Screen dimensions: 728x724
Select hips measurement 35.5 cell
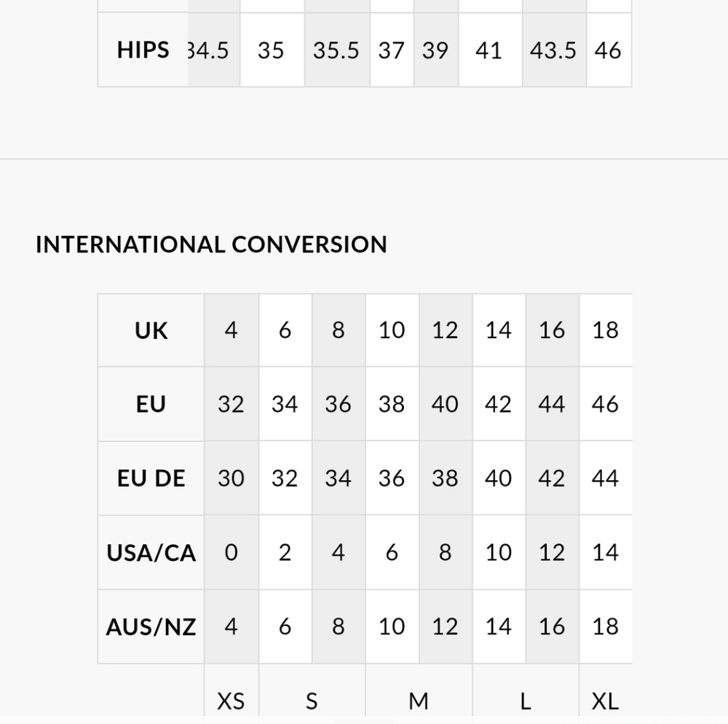tap(336, 50)
